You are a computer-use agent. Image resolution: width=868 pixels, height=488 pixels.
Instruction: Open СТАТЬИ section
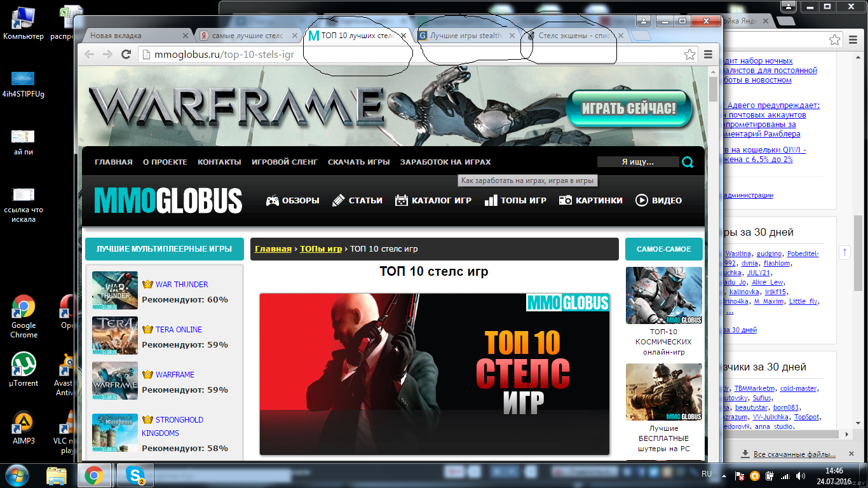pos(357,200)
